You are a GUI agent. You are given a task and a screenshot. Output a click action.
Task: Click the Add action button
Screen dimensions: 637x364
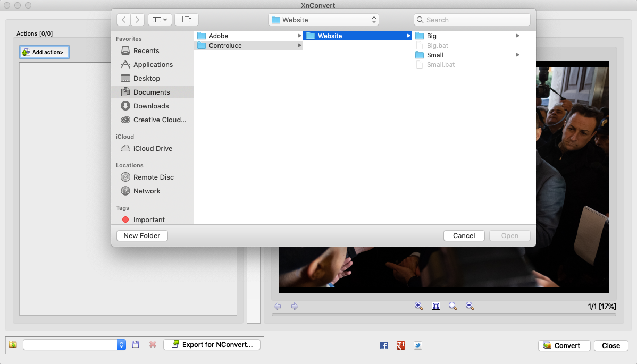[x=44, y=52]
